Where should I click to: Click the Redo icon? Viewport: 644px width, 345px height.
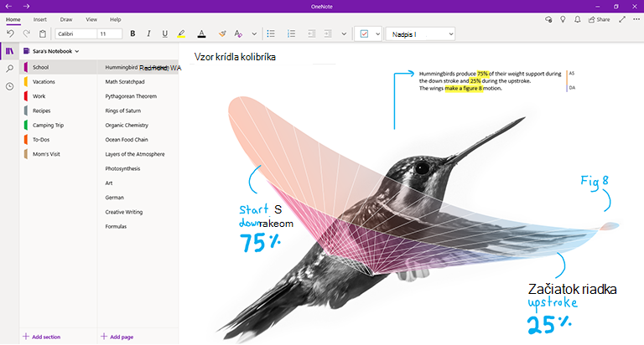click(x=26, y=33)
